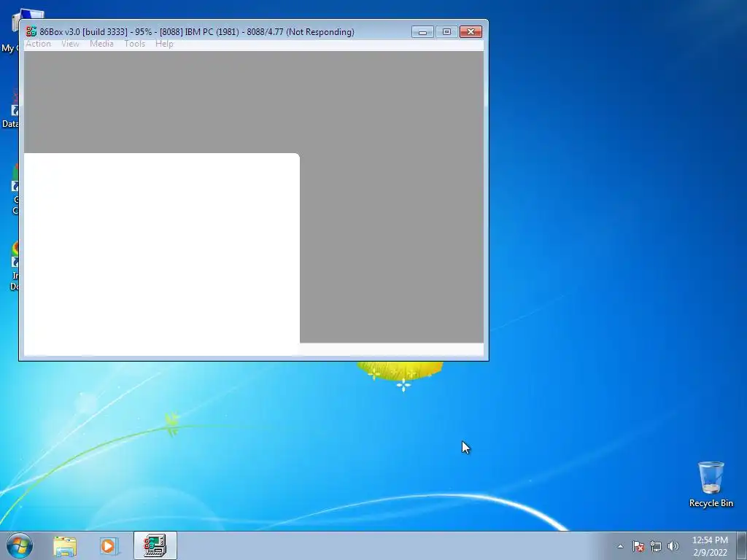Minimize the 86Box window
Image resolution: width=747 pixels, height=560 pixels.
pos(422,32)
